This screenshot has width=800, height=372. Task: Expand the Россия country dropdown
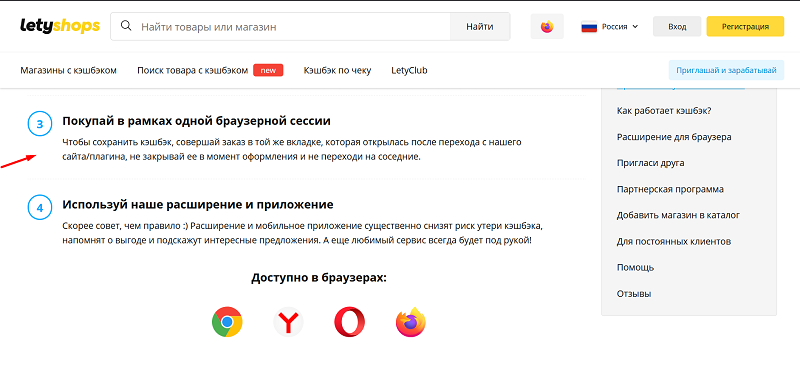click(620, 27)
